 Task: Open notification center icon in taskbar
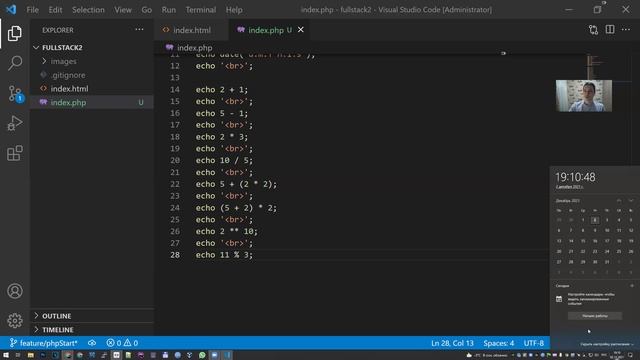point(630,355)
